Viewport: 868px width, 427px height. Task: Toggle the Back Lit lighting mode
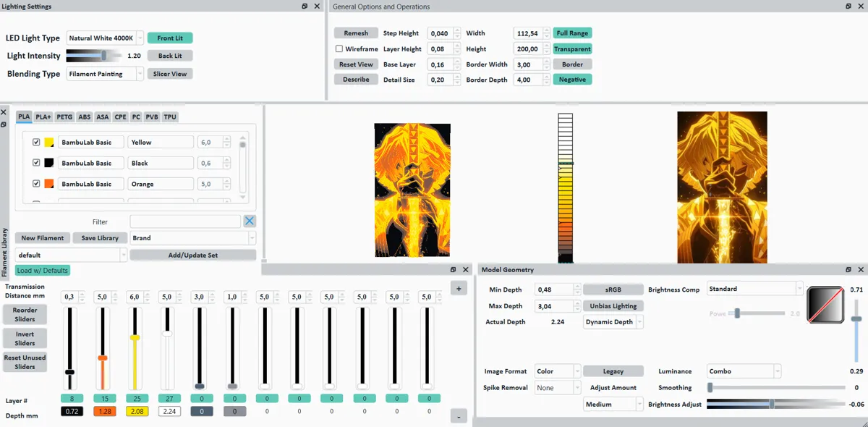click(170, 56)
